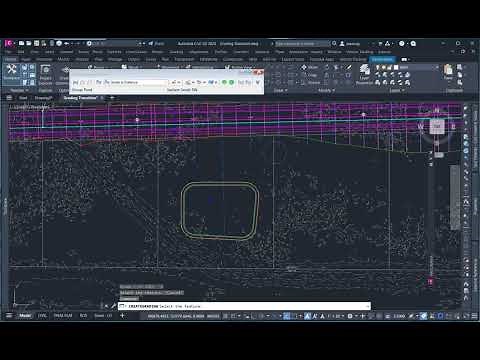The height and width of the screenshot is (360, 480).
Task: Open the file tabs hamburger menu
Action: (9, 98)
